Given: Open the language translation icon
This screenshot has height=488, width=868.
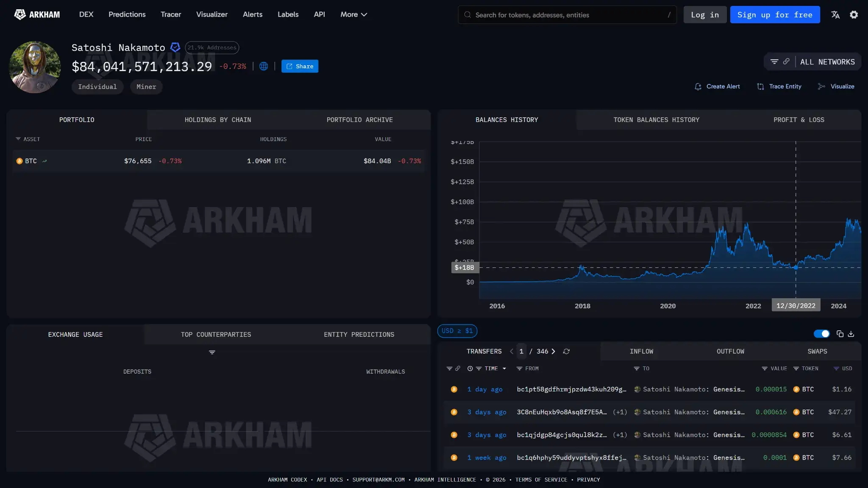Looking at the screenshot, I should pos(835,15).
